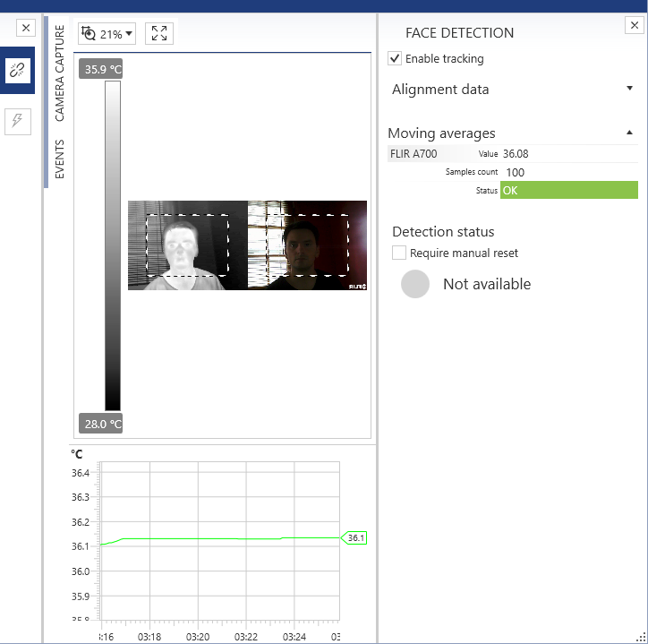Close the left sidebar panel with X
Screen dimensions: 648x644
[x=26, y=29]
